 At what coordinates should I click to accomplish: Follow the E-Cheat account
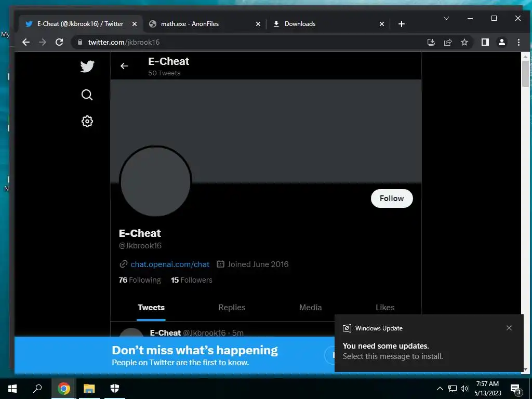[392, 198]
